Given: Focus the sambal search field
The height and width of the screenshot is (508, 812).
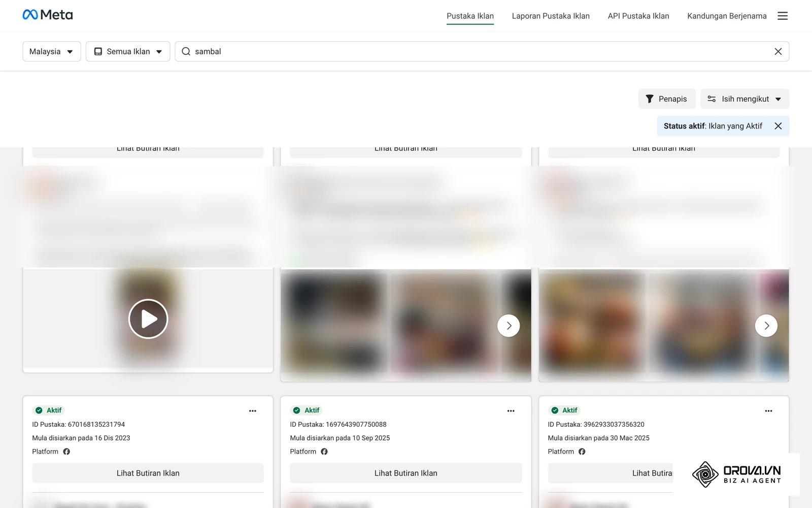Looking at the screenshot, I should click(x=482, y=51).
